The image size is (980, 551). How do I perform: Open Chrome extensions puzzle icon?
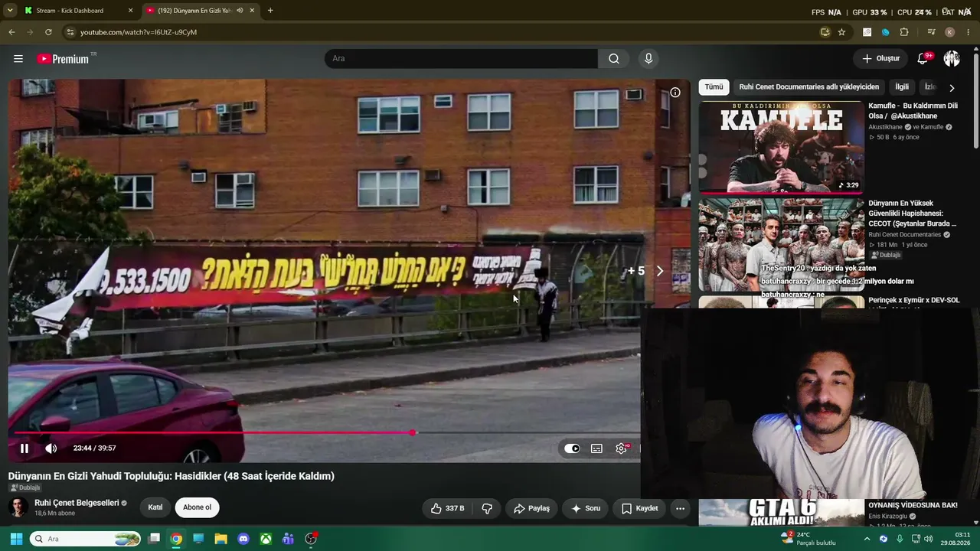point(904,32)
